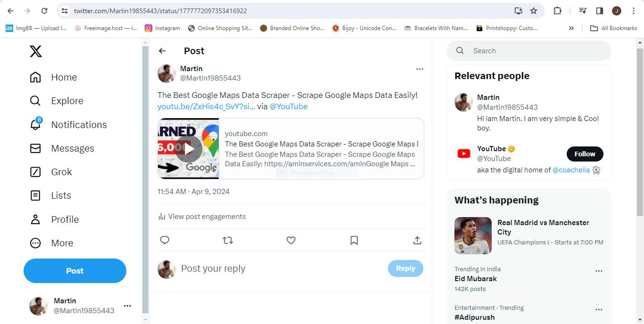Like the post with the heart icon
The height and width of the screenshot is (324, 644).
291,240
